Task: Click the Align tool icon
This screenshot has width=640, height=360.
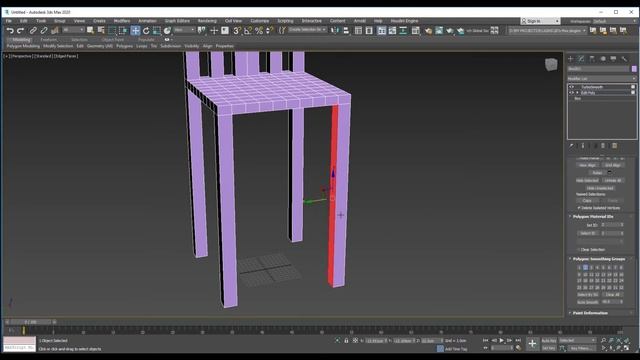Action: coord(346,31)
